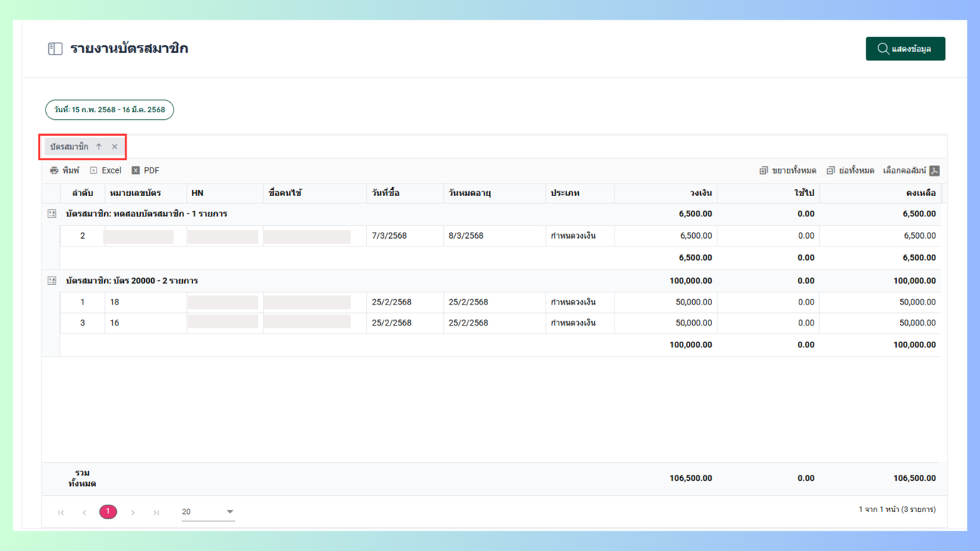
Task: Collapse all groups with ย่อทั้งหมด
Action: (x=850, y=171)
